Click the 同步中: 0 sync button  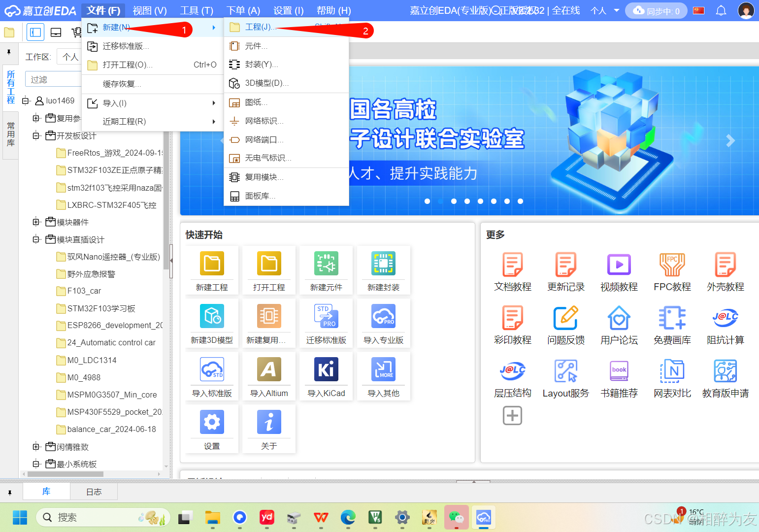coord(656,10)
